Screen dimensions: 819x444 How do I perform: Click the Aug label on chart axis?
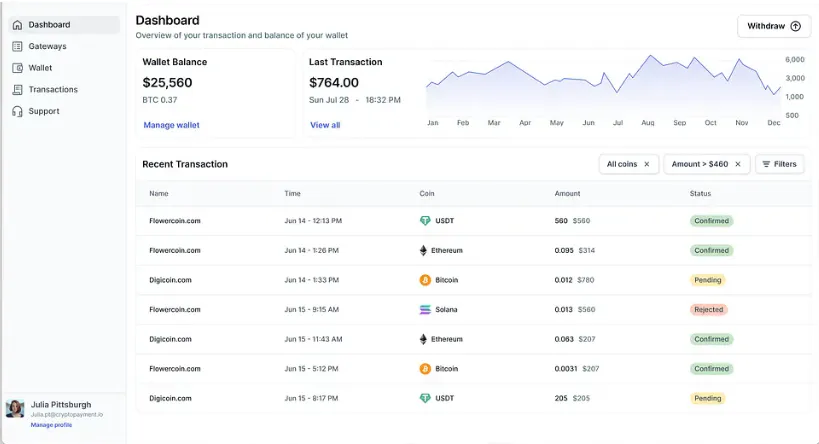648,123
